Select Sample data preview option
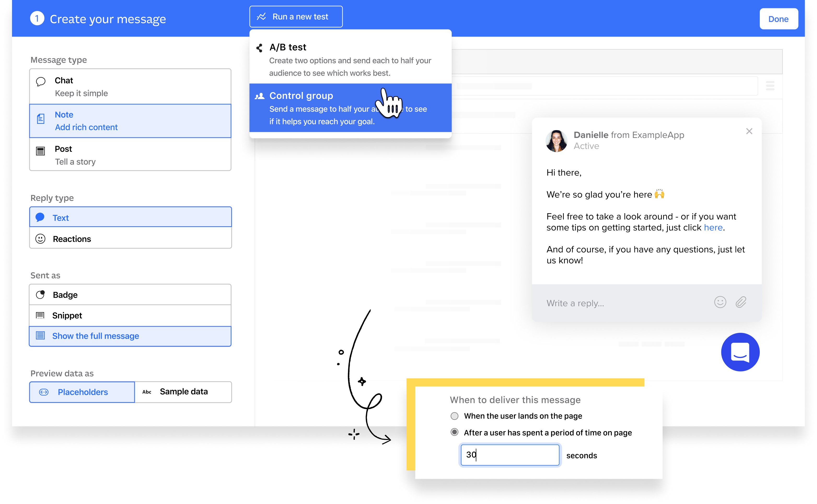 (x=183, y=391)
